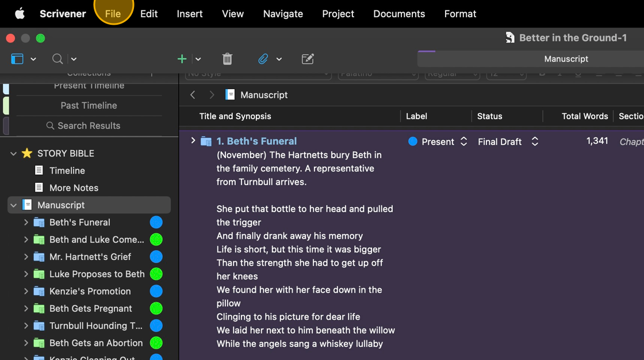
Task: Expand outliner row 1. Beth's Funeral
Action: tap(193, 140)
